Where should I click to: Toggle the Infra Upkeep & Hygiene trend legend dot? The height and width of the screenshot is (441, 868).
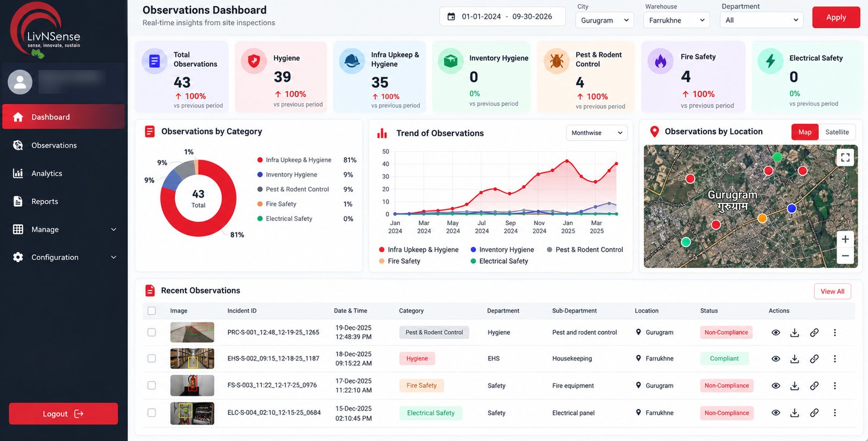[x=382, y=250]
